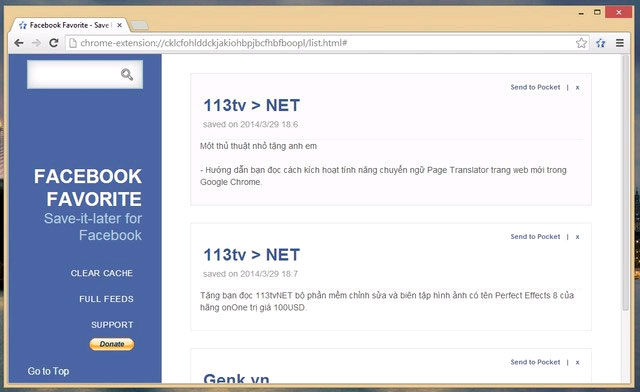Open a new tab button

(140, 25)
